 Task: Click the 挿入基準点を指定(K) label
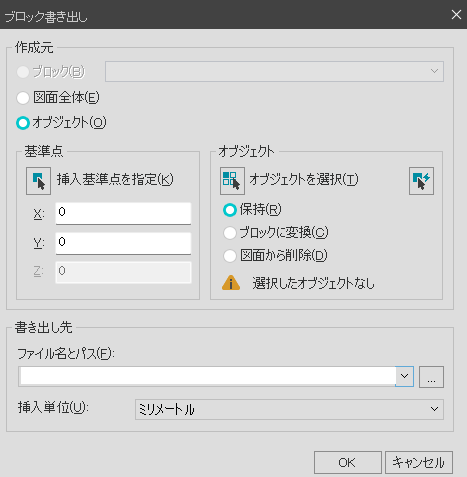[x=115, y=180]
